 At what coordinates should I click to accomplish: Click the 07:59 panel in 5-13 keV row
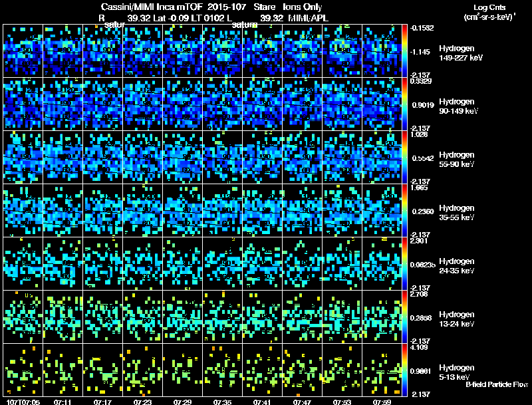382,370
